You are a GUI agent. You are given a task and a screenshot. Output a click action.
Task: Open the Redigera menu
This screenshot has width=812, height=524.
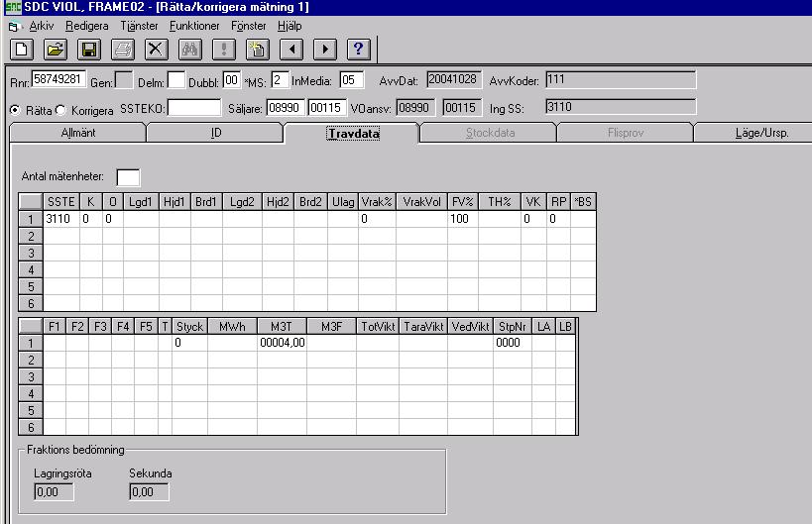[x=87, y=26]
